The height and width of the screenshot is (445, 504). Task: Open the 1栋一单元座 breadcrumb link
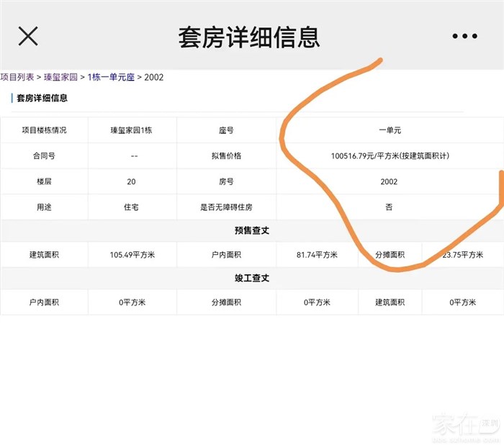click(111, 77)
